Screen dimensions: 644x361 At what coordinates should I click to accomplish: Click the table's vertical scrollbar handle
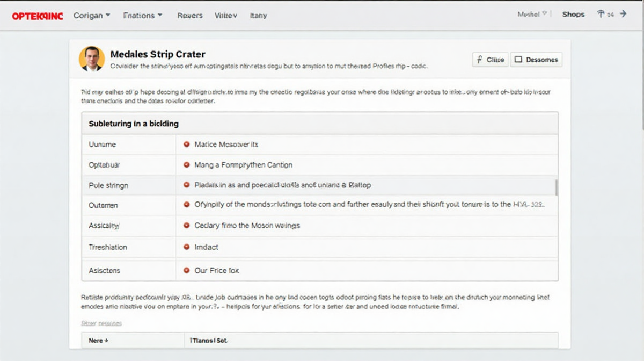(x=556, y=187)
